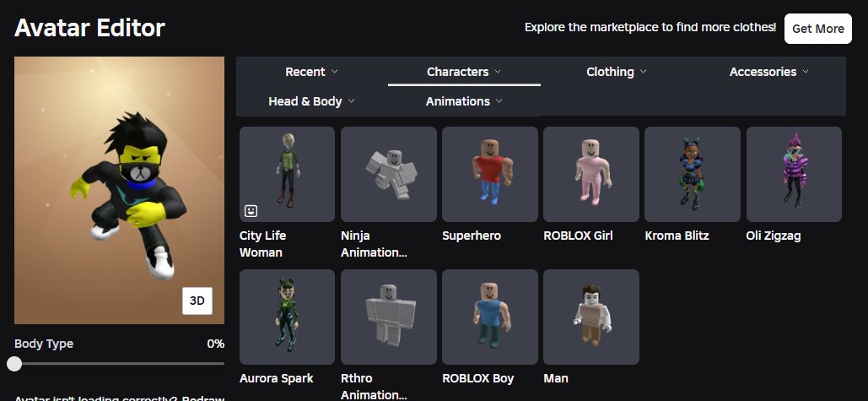The image size is (868, 401).
Task: Click the ROBLOX Girl name label
Action: pyautogui.click(x=578, y=236)
